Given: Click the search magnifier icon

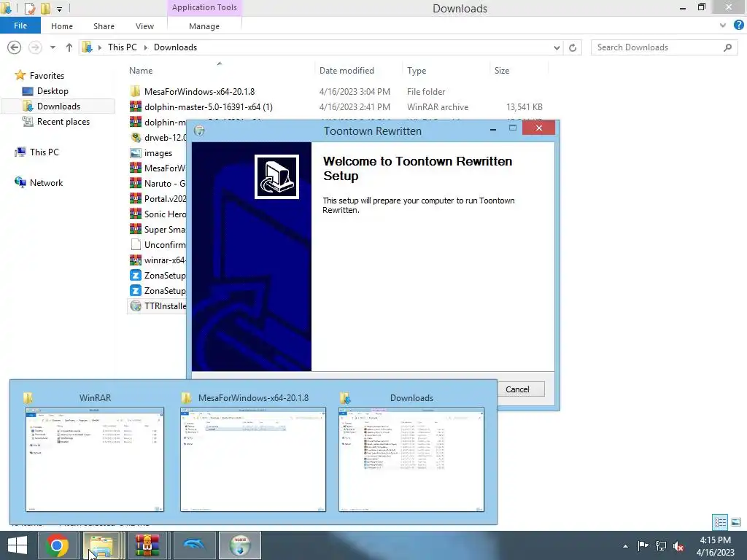Looking at the screenshot, I should (727, 47).
